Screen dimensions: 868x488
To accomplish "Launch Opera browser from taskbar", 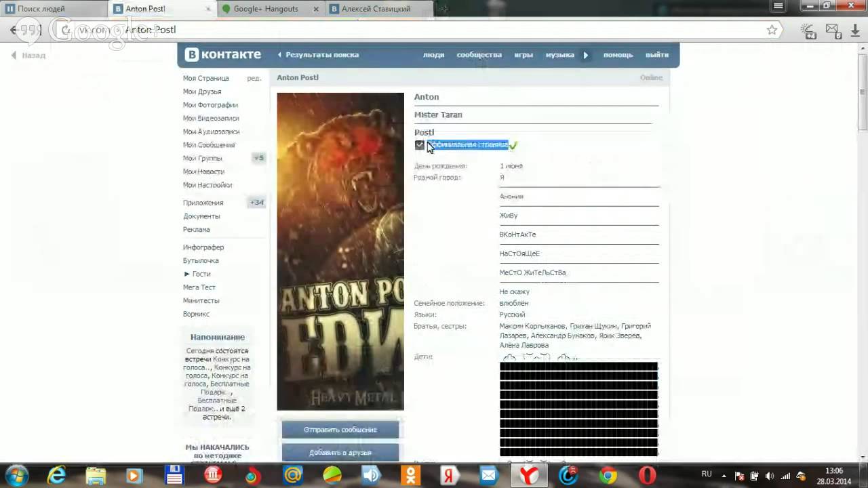I will pos(647,475).
